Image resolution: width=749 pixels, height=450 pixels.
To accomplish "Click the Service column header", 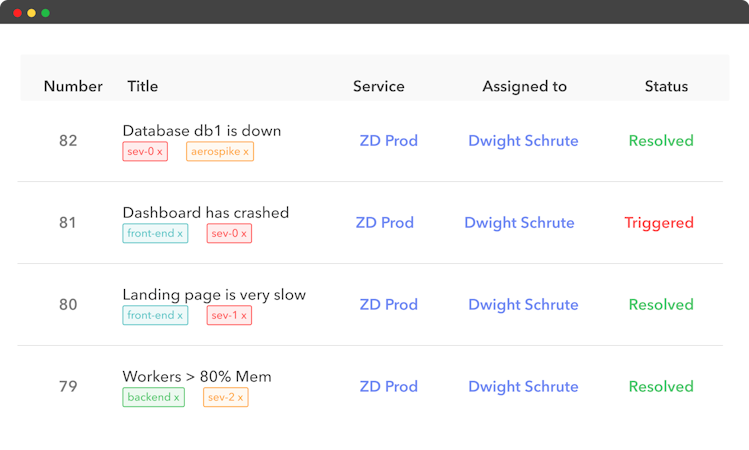I will (x=379, y=86).
